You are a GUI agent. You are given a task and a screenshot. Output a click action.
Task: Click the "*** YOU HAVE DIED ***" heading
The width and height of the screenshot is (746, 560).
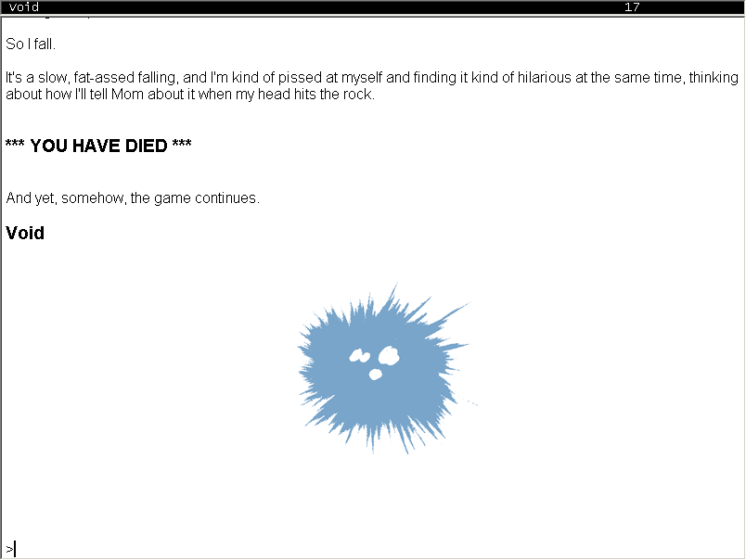pyautogui.click(x=98, y=146)
